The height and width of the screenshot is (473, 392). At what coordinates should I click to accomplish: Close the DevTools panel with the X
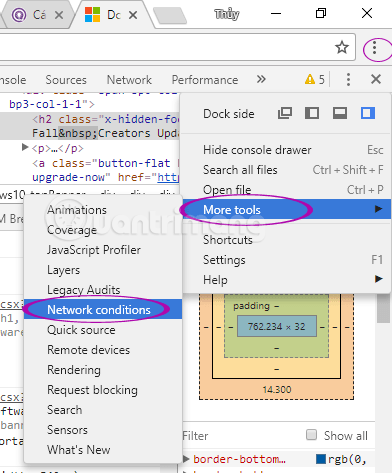[x=376, y=79]
